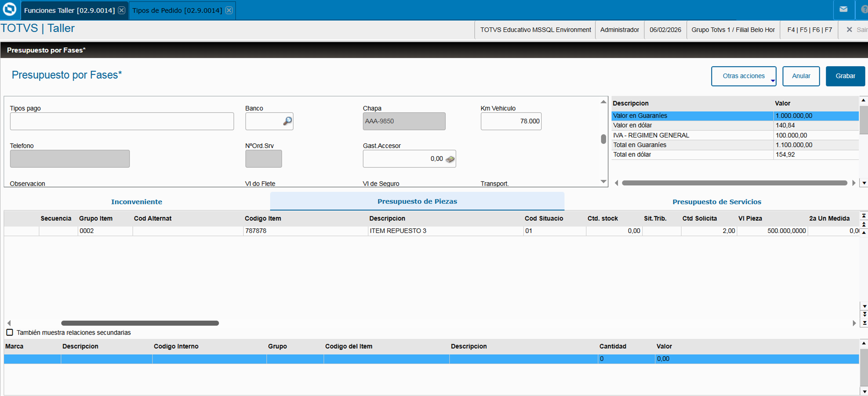The image size is (868, 396).
Task: Click the Anular button
Action: (801, 76)
